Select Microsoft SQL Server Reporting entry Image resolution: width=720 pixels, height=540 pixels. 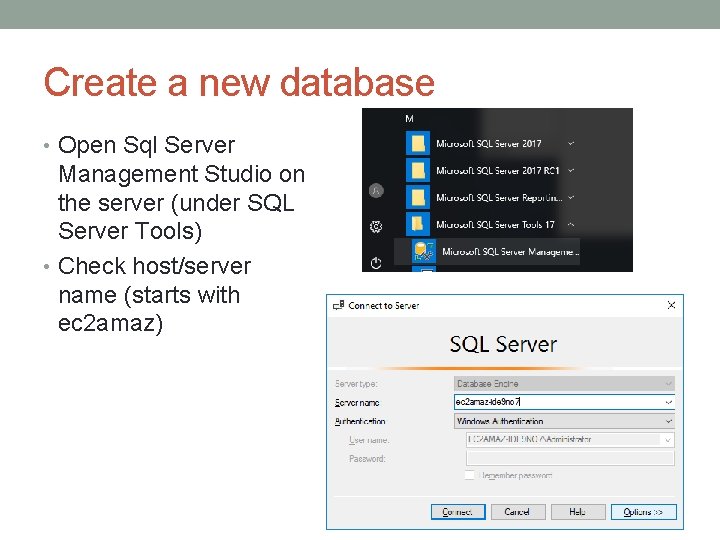(x=499, y=198)
